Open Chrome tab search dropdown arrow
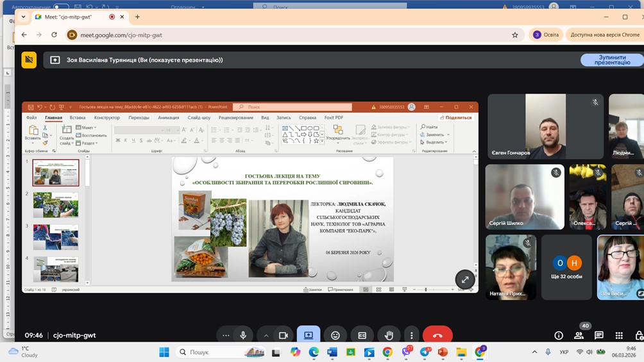This screenshot has height=362, width=644. click(x=24, y=17)
